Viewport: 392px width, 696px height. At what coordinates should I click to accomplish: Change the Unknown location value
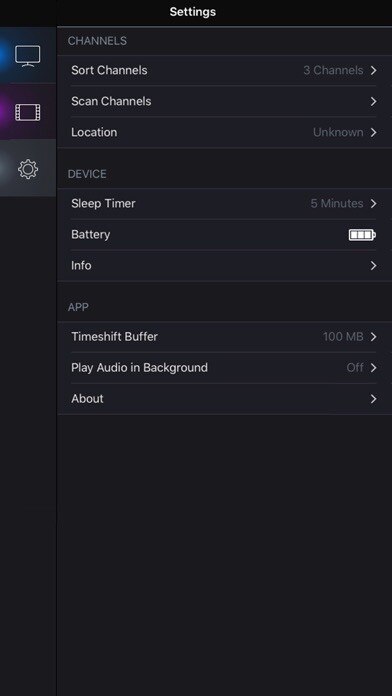point(338,132)
